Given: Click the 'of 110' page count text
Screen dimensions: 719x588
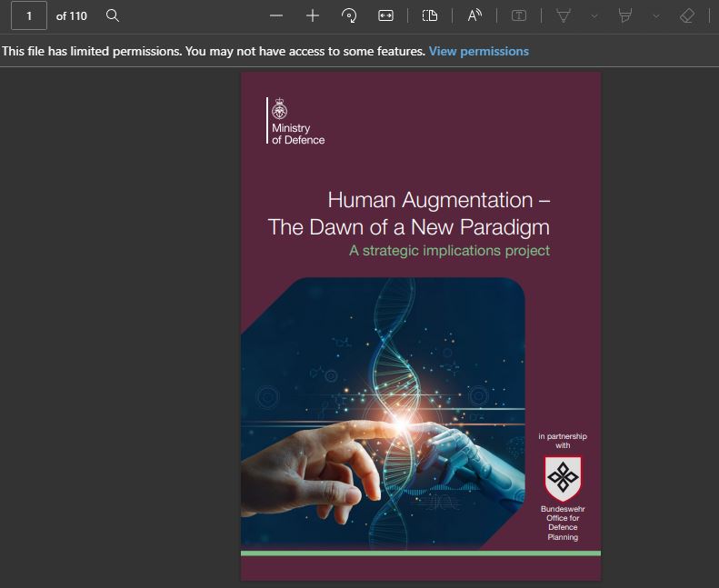Looking at the screenshot, I should (72, 16).
